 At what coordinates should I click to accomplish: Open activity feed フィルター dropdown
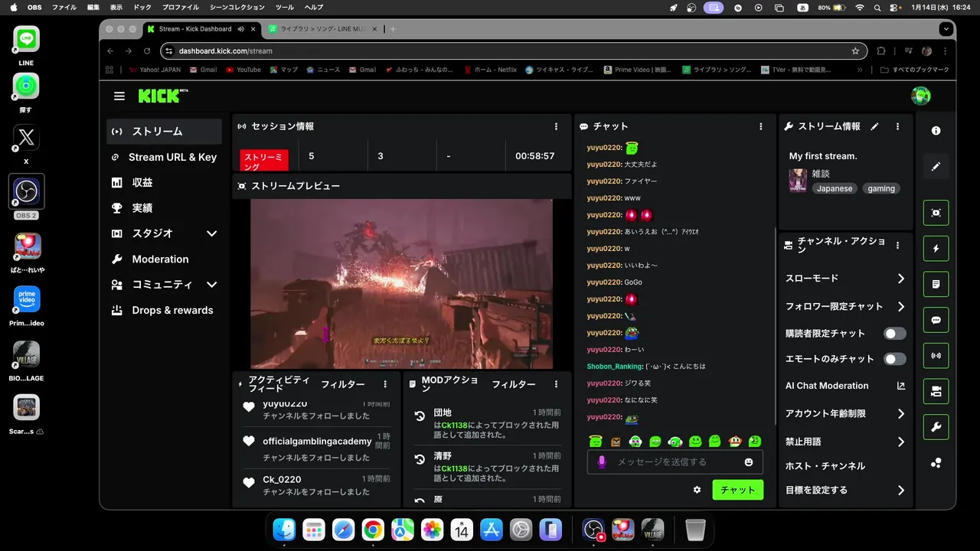click(x=343, y=384)
